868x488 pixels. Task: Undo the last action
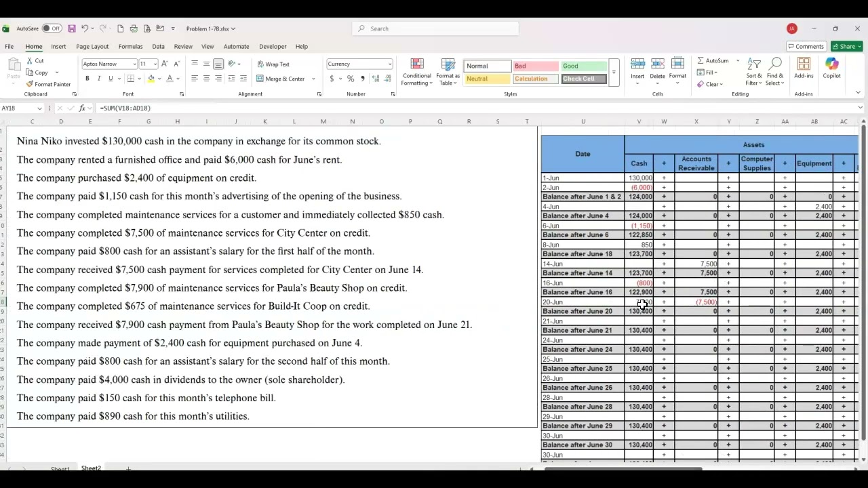click(x=85, y=28)
